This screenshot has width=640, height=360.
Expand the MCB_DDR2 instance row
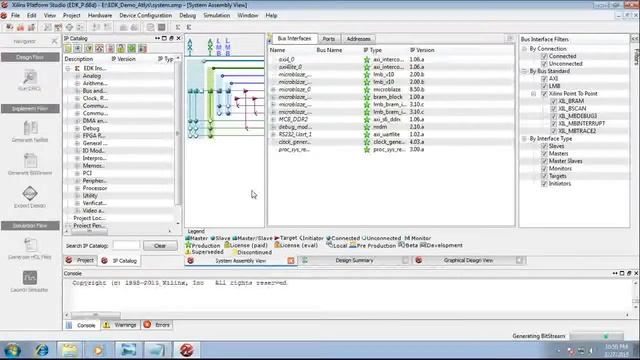273,119
